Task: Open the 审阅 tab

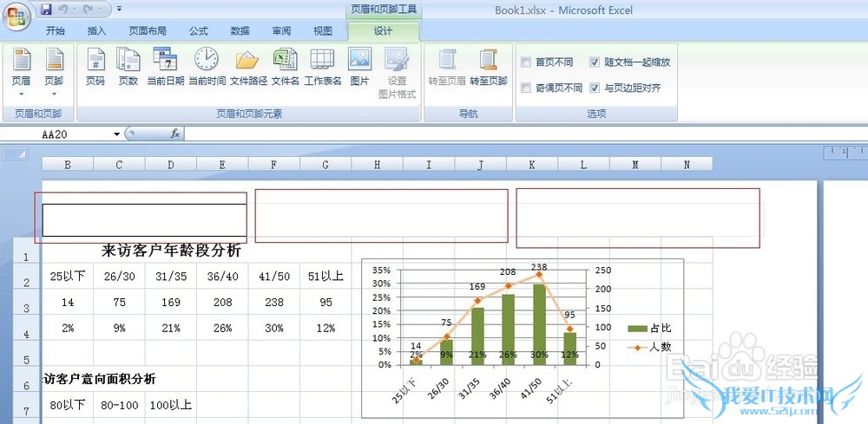Action: 281,31
